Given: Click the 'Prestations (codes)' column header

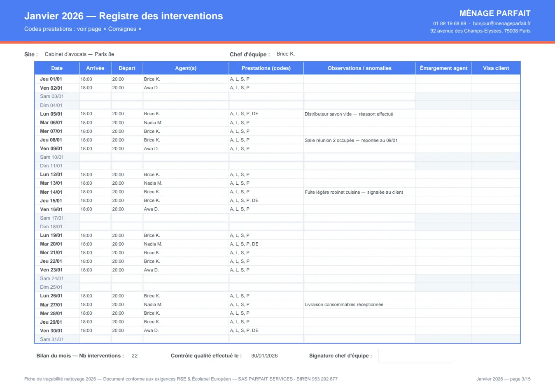Looking at the screenshot, I should pyautogui.click(x=266, y=68).
